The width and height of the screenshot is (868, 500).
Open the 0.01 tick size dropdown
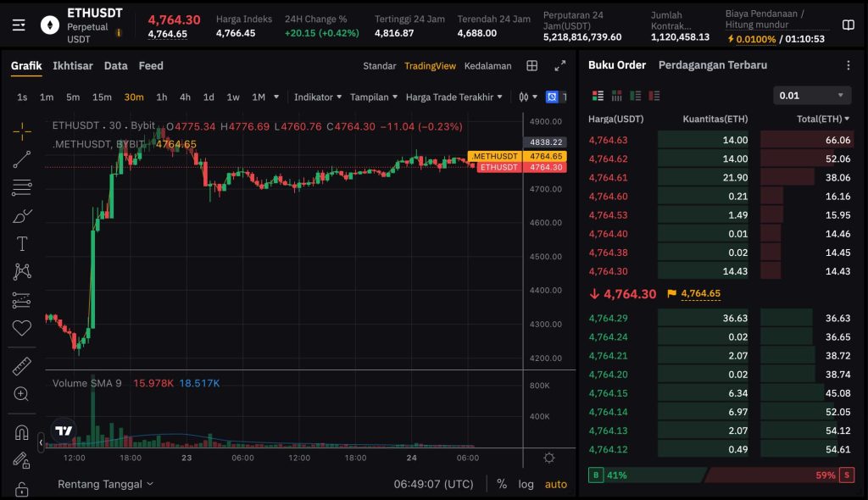coord(811,95)
